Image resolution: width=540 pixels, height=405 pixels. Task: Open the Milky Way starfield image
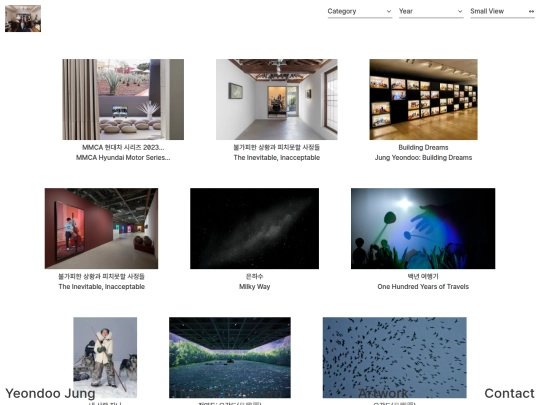(255, 228)
